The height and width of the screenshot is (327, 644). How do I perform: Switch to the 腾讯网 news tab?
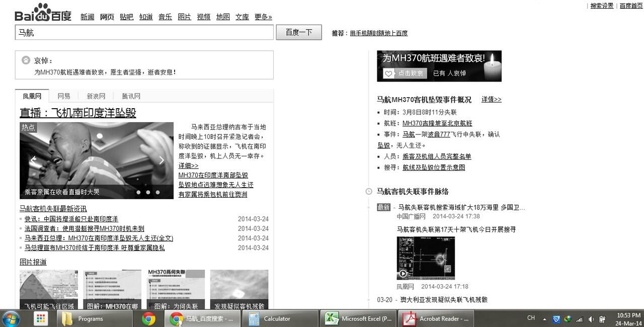point(131,96)
